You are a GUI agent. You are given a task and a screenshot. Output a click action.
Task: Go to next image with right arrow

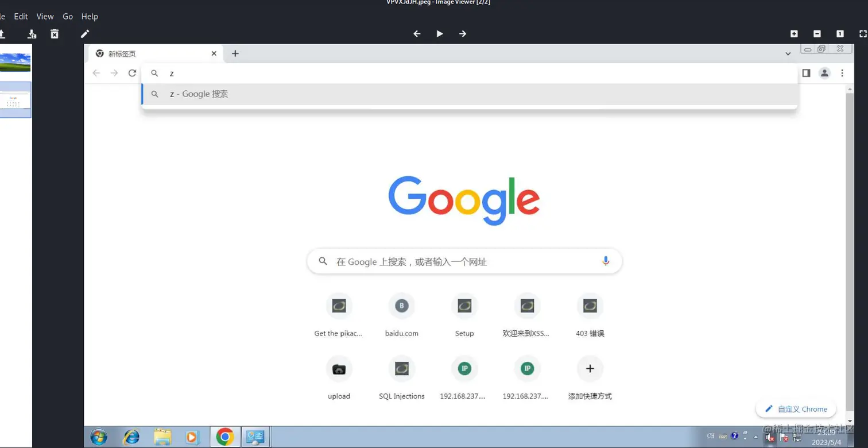tap(463, 34)
